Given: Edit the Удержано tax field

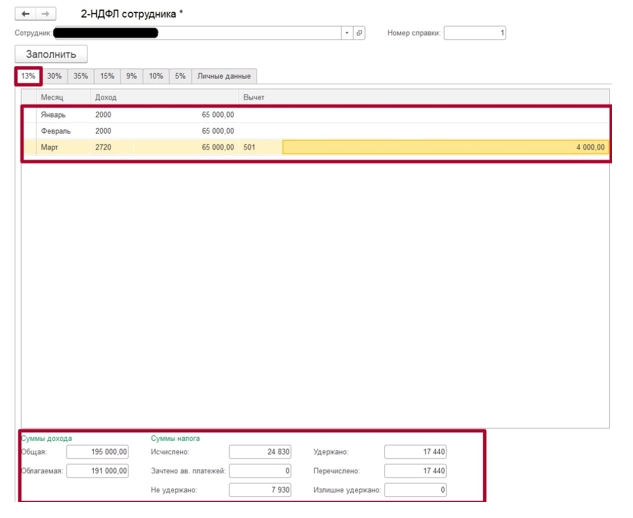Looking at the screenshot, I should coord(415,452).
